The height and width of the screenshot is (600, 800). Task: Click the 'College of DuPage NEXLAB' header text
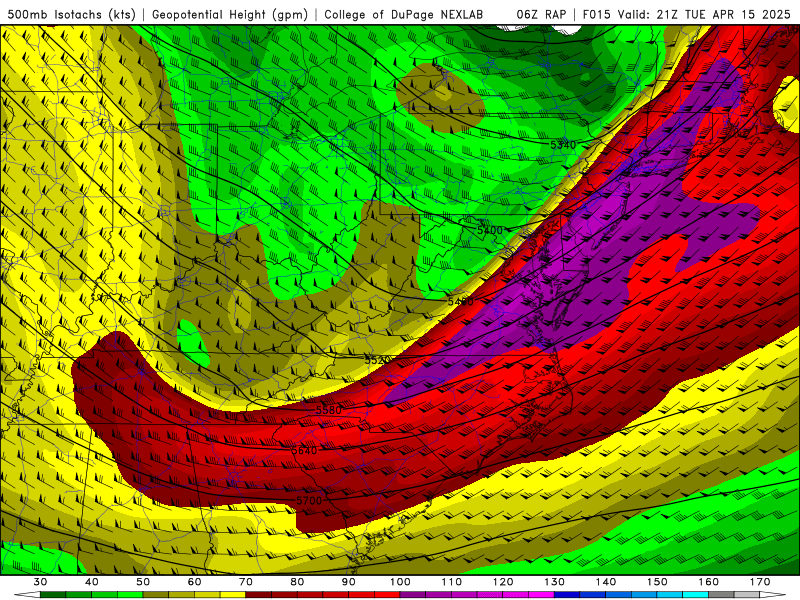coord(404,14)
